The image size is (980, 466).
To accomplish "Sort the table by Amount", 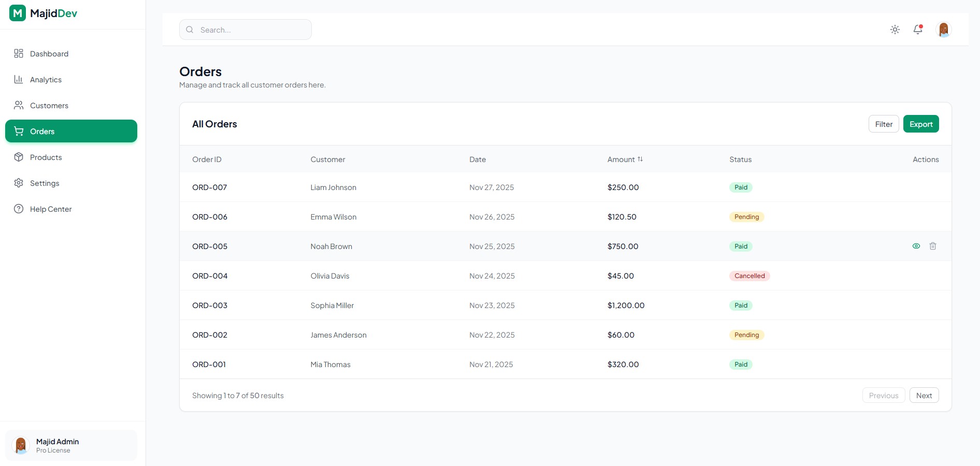I will coord(625,159).
